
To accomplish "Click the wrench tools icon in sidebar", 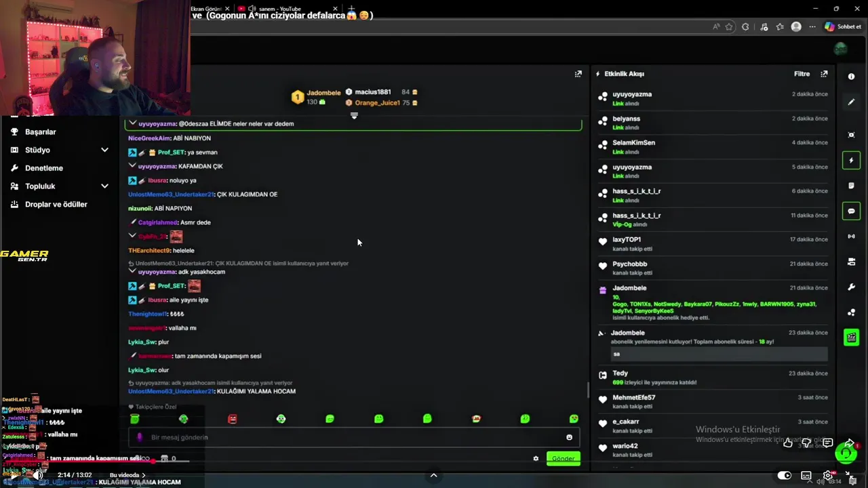I will [851, 287].
